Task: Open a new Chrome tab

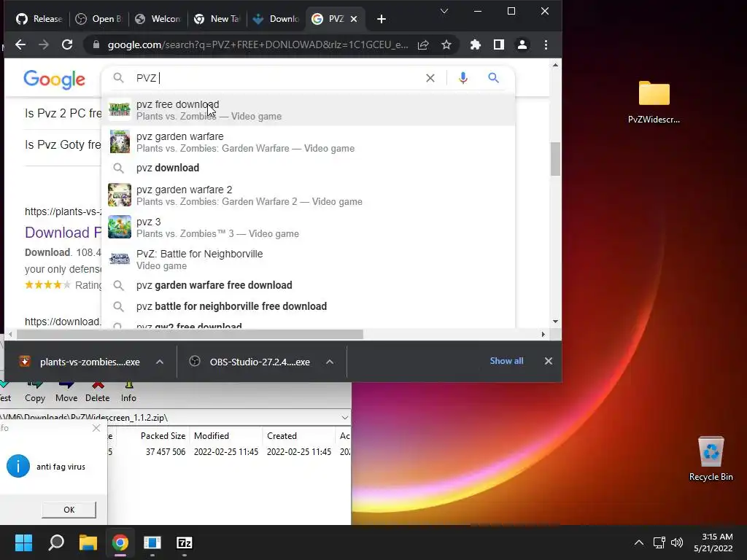Action: coord(381,19)
